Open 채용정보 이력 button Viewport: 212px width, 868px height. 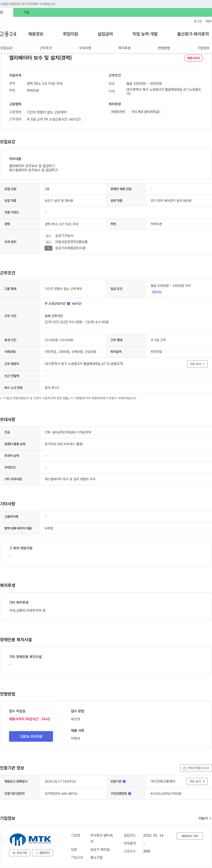190,836
